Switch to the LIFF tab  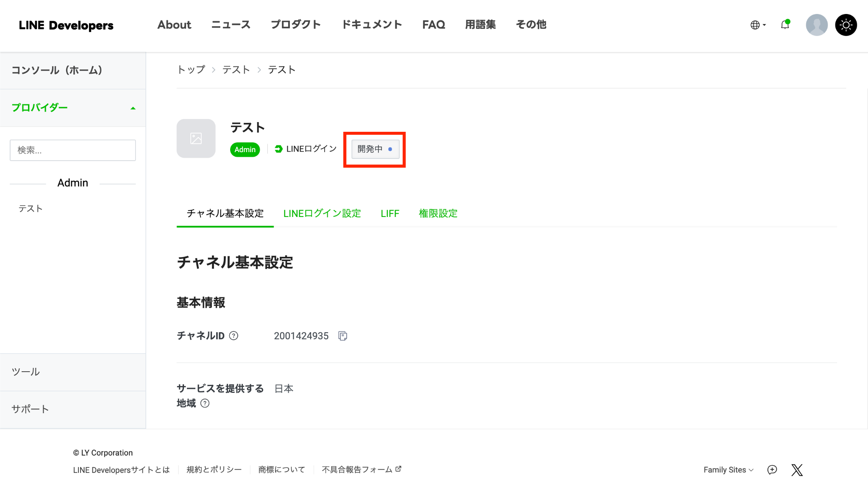pos(390,214)
